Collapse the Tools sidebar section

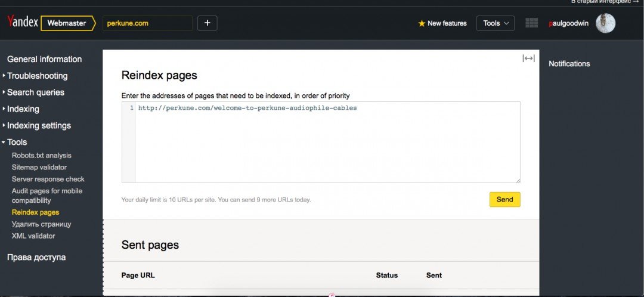point(17,142)
